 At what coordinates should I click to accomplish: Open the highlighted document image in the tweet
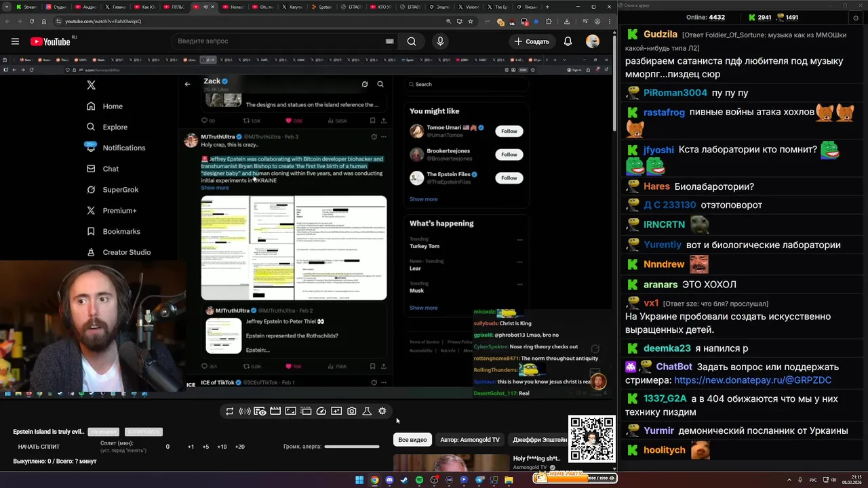pyautogui.click(x=294, y=248)
